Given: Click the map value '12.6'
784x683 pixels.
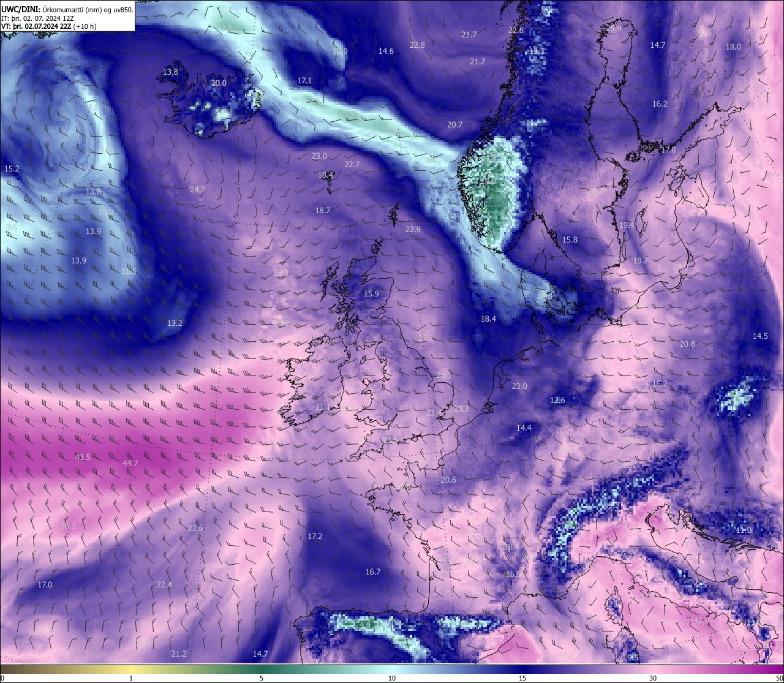Looking at the screenshot, I should click(x=557, y=400).
